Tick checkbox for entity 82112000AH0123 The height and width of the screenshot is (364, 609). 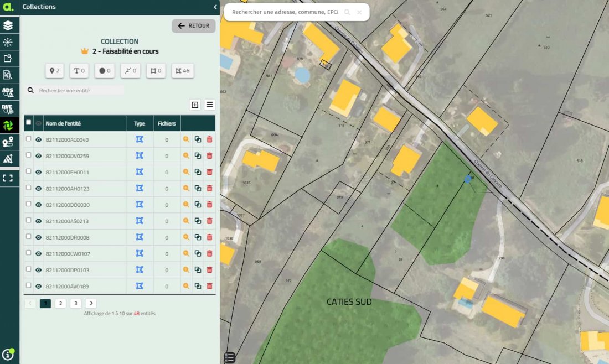coord(28,188)
